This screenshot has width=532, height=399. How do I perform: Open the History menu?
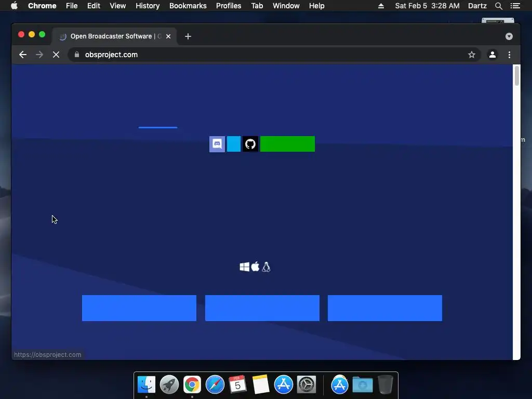[x=148, y=6]
